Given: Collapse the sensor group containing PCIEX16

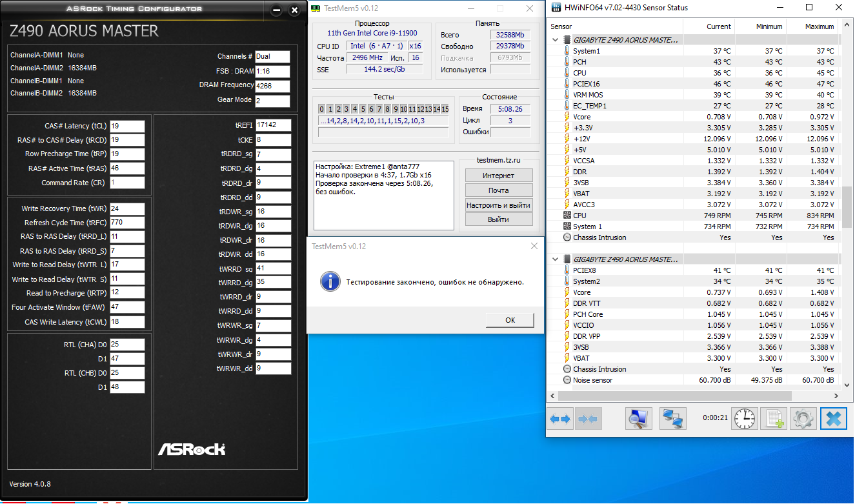Looking at the screenshot, I should click(x=555, y=40).
